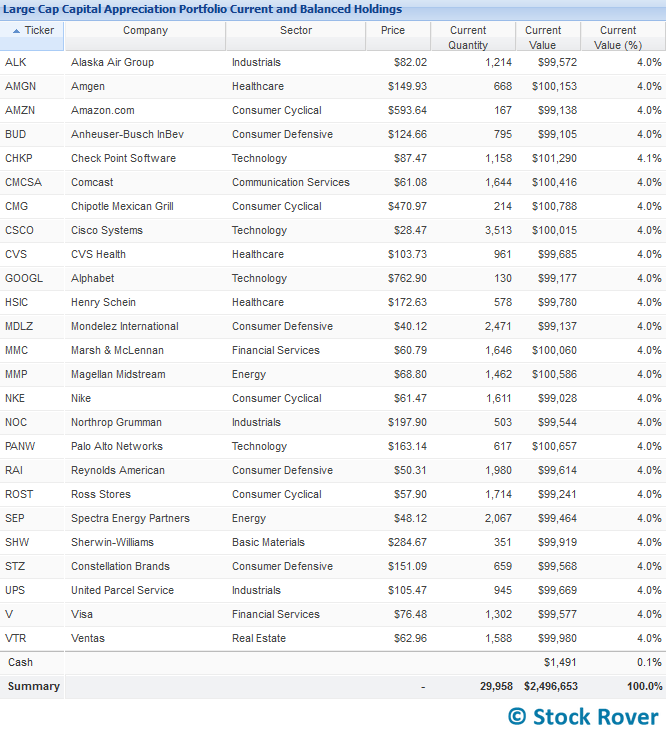Screen dimensions: 666x733
Task: Click the Basic Materials sector cell
Action: click(x=268, y=542)
